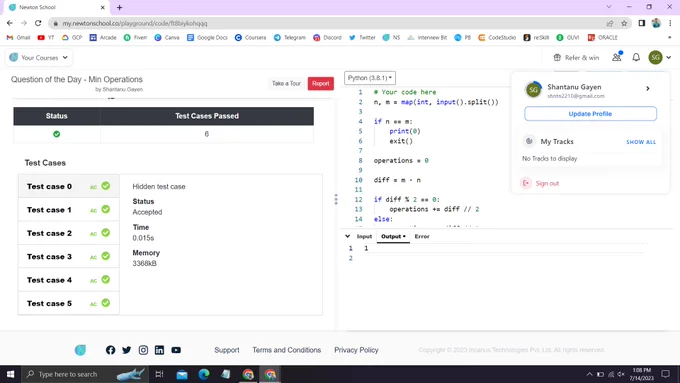Click the SG profile avatar
680x383 pixels.
pyautogui.click(x=655, y=57)
